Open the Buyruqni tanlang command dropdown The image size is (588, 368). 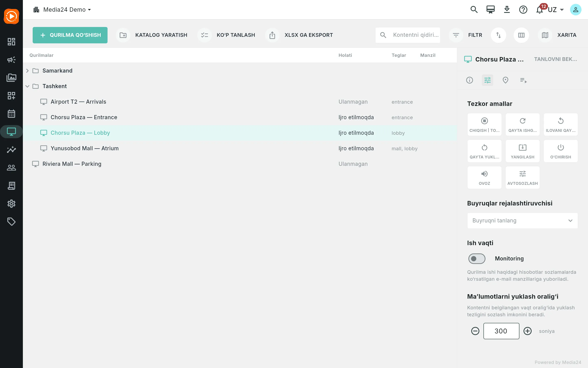point(522,221)
